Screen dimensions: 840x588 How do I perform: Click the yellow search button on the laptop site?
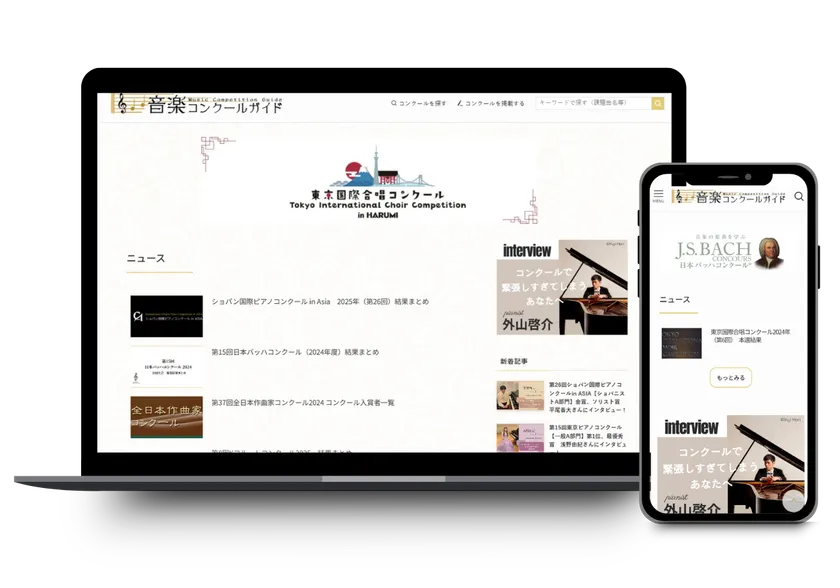point(658,103)
